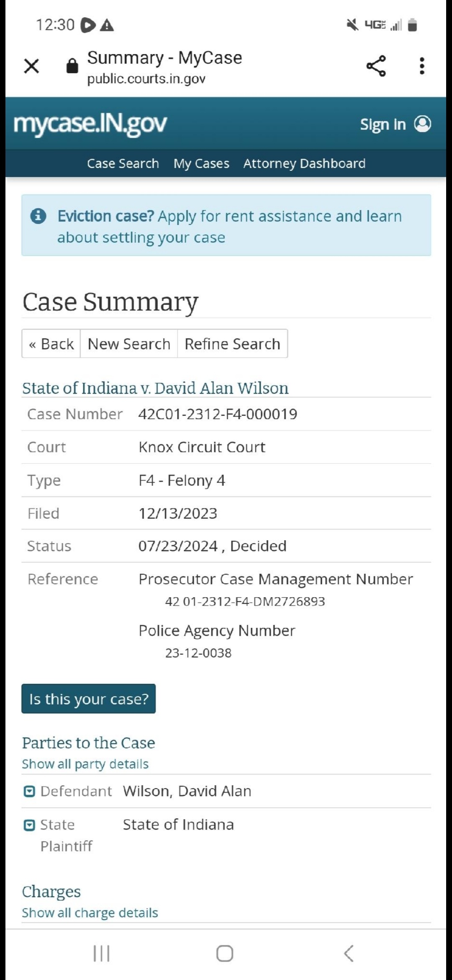This screenshot has height=980, width=452.
Task: Expand the State Plaintiff party details
Action: tap(29, 825)
